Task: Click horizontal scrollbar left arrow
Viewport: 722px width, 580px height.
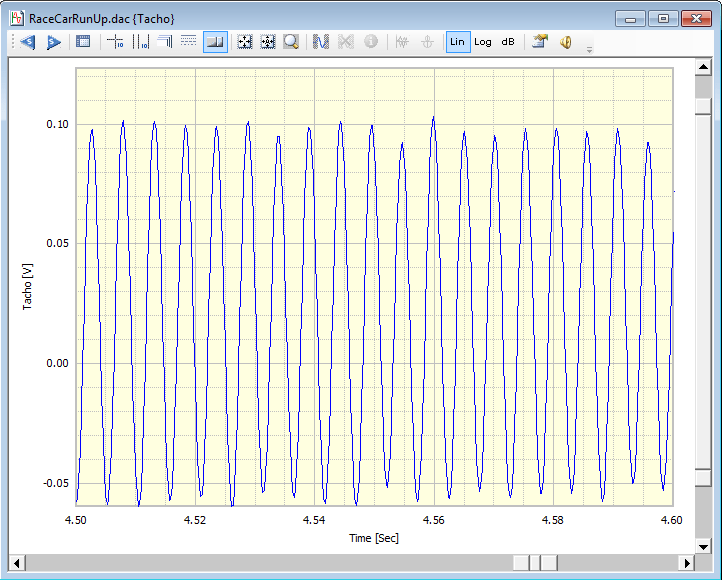Action: click(19, 563)
